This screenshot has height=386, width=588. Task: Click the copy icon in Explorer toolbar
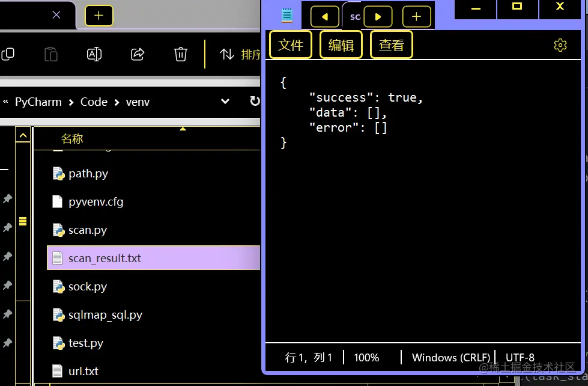[x=8, y=54]
